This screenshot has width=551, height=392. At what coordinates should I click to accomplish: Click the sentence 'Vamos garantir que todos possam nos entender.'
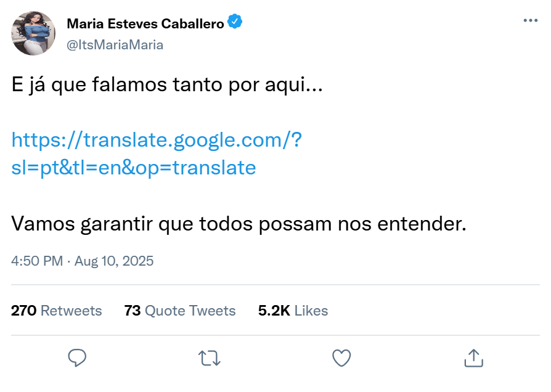(x=239, y=223)
